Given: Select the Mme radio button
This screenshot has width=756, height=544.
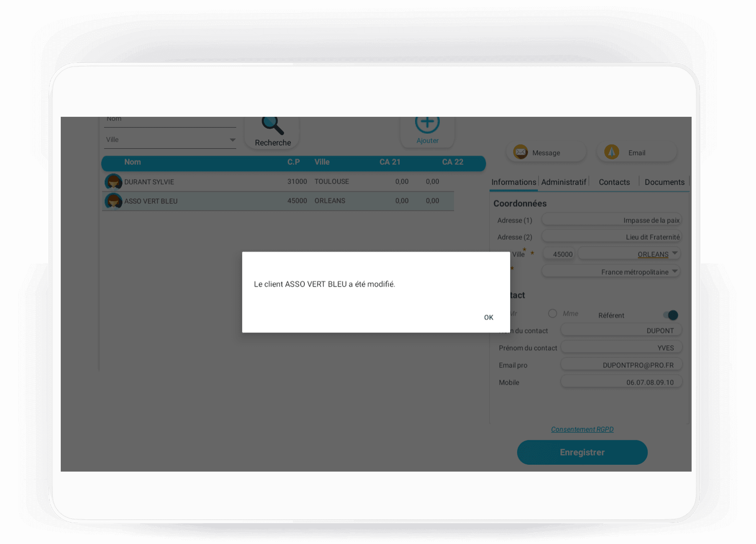Looking at the screenshot, I should (x=552, y=313).
